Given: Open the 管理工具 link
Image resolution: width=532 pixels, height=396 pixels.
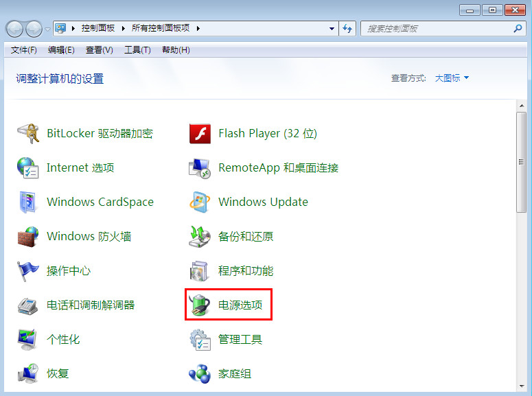Looking at the screenshot, I should [x=240, y=339].
